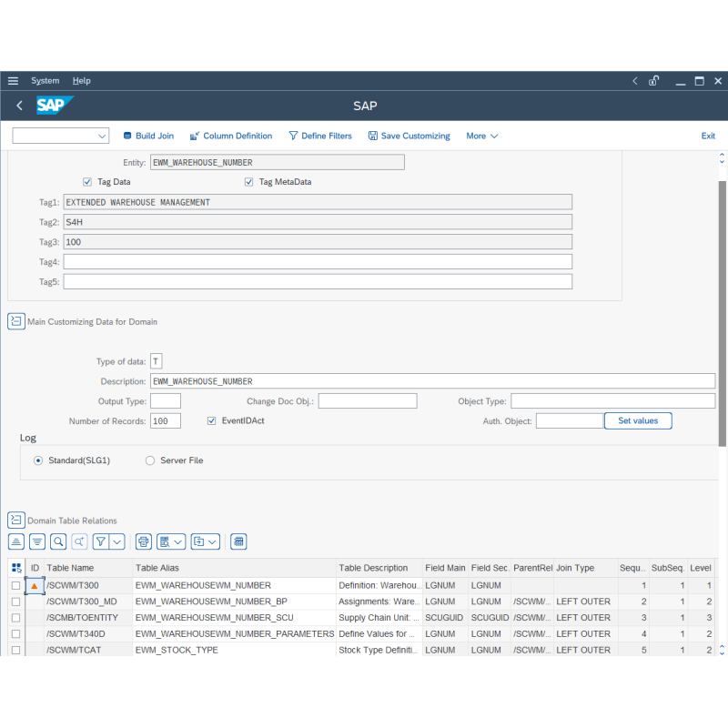Click the Find Next icon in table toolbar
The width and height of the screenshot is (728, 728).
point(79,541)
